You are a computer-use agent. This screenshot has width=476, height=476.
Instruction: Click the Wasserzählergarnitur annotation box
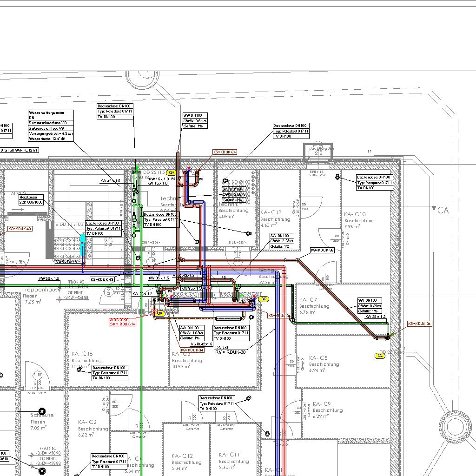coord(51,126)
